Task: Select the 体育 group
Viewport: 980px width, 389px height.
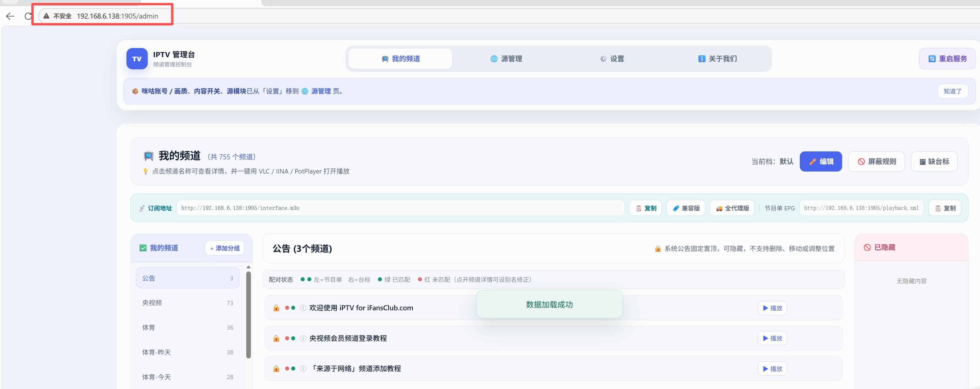Action: (x=187, y=328)
